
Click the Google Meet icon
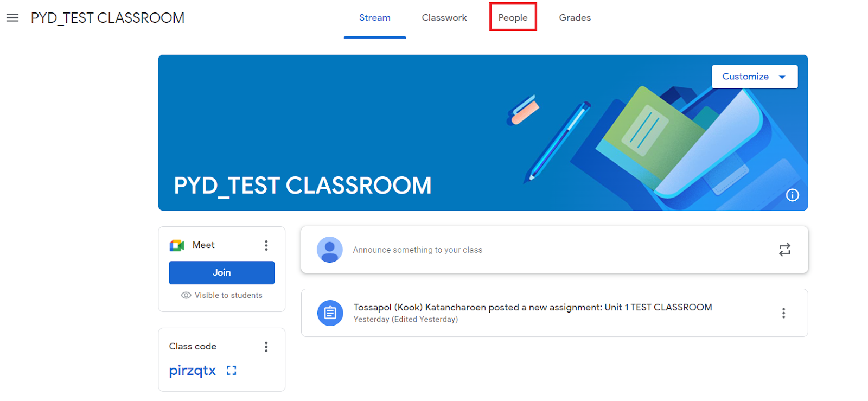click(x=177, y=245)
